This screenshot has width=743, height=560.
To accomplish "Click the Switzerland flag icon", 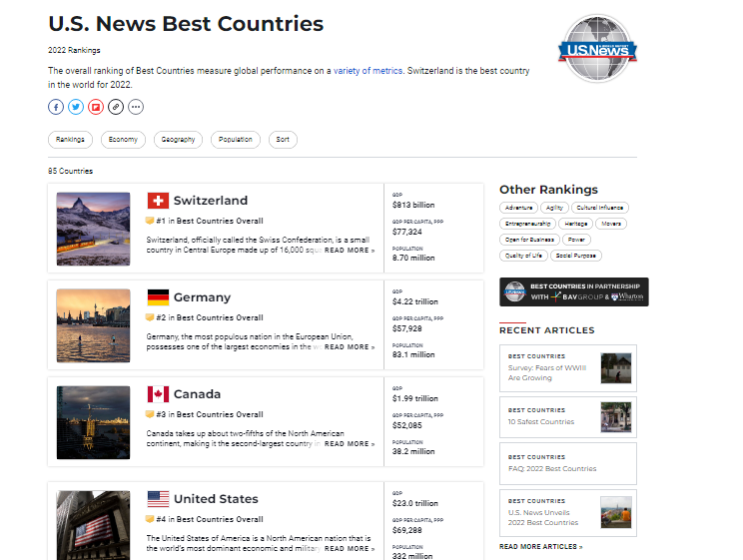I will tap(158, 201).
